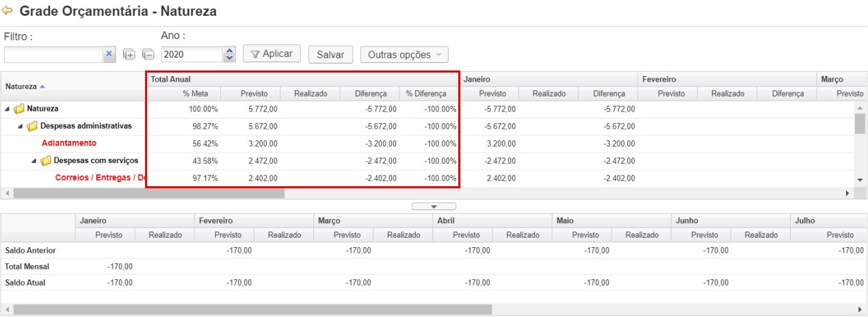The width and height of the screenshot is (868, 317).
Task: Collapse the lower panel with splitter arrow
Action: click(x=434, y=206)
